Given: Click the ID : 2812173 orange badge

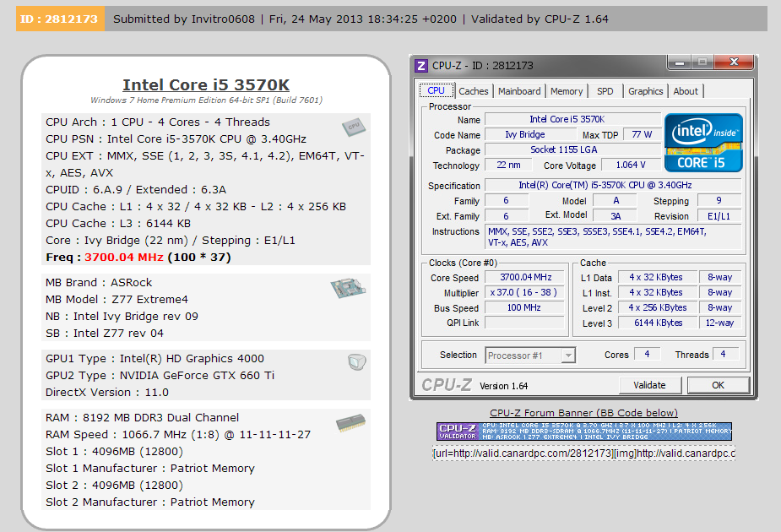Looking at the screenshot, I should tap(60, 19).
